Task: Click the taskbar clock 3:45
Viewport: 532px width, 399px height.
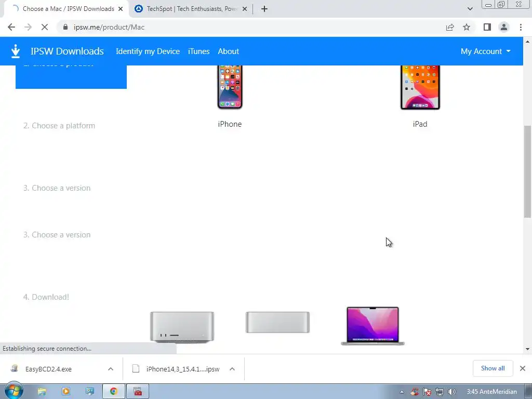Action: tap(491, 392)
